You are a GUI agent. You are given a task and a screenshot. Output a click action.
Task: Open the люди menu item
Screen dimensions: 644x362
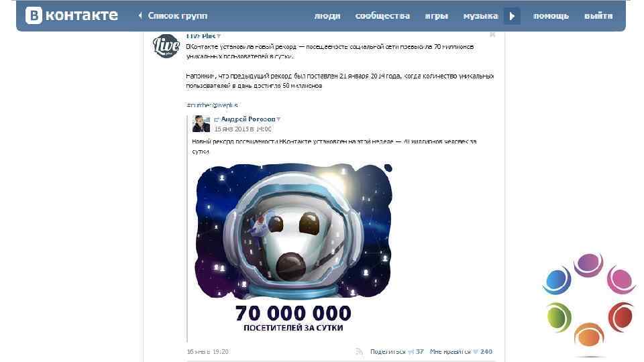coord(327,16)
